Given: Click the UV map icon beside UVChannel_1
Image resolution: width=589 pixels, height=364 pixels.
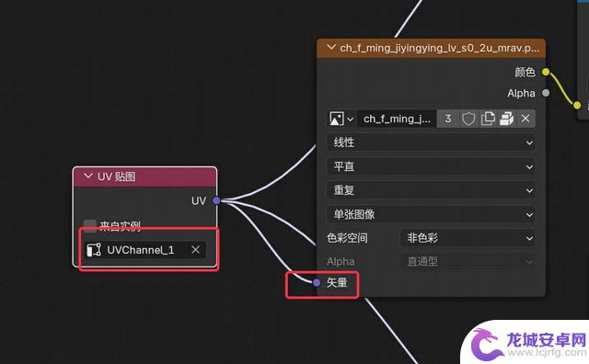Looking at the screenshot, I should 94,250.
